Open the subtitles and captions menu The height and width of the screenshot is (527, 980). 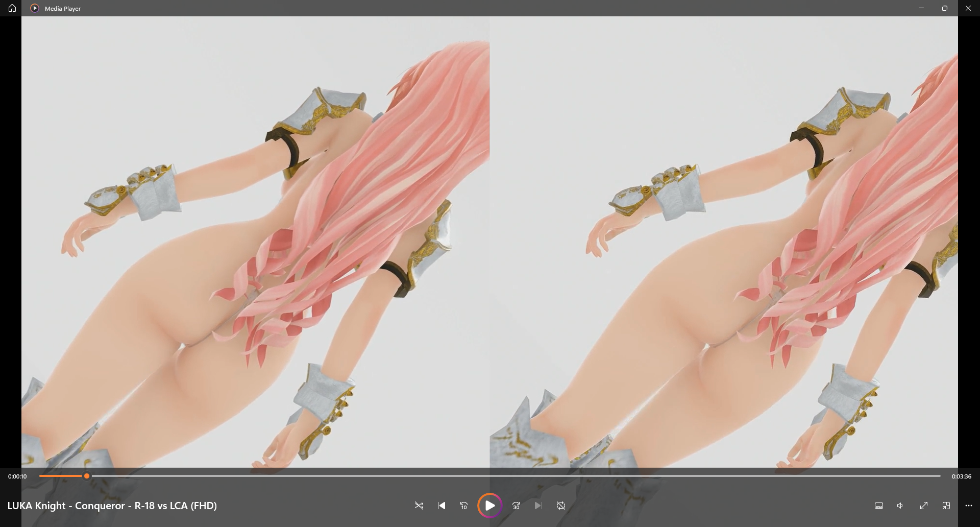click(879, 506)
